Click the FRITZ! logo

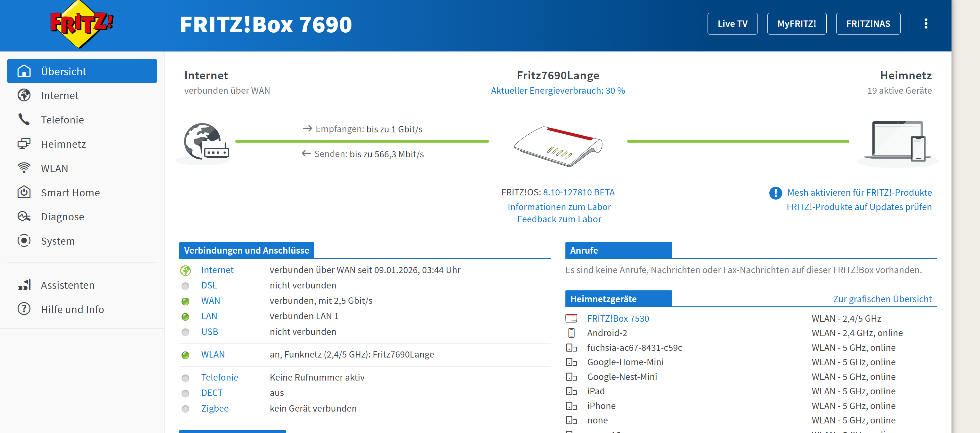pos(81,24)
